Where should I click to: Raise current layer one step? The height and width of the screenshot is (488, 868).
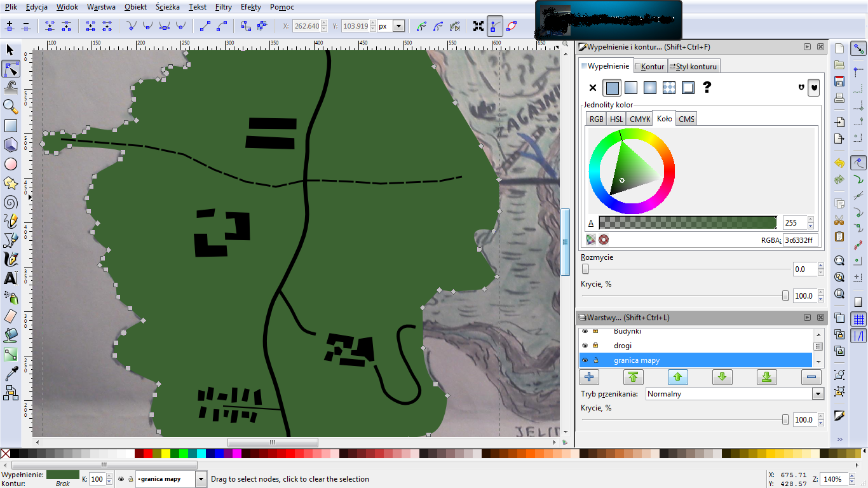coord(677,377)
